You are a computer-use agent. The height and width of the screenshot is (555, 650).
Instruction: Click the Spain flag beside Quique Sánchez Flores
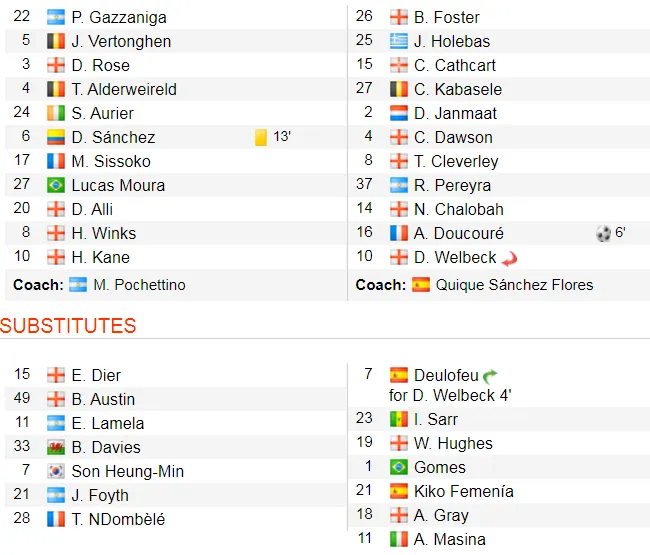point(421,285)
